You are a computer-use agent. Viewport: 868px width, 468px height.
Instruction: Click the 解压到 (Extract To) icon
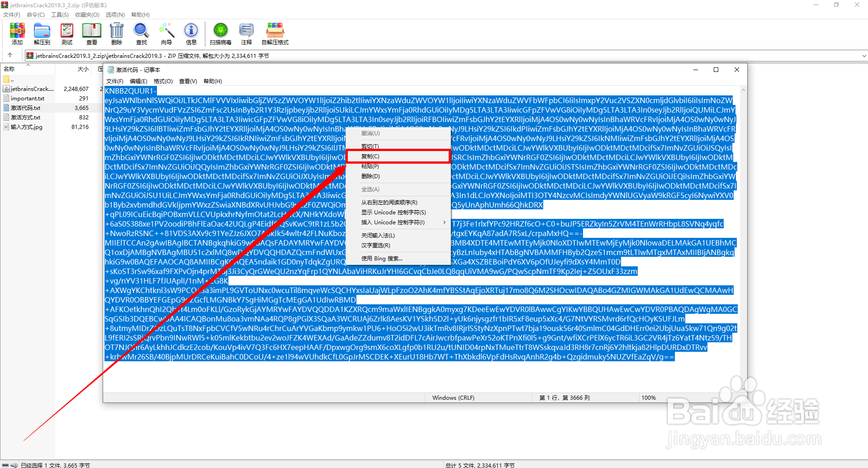pos(42,33)
